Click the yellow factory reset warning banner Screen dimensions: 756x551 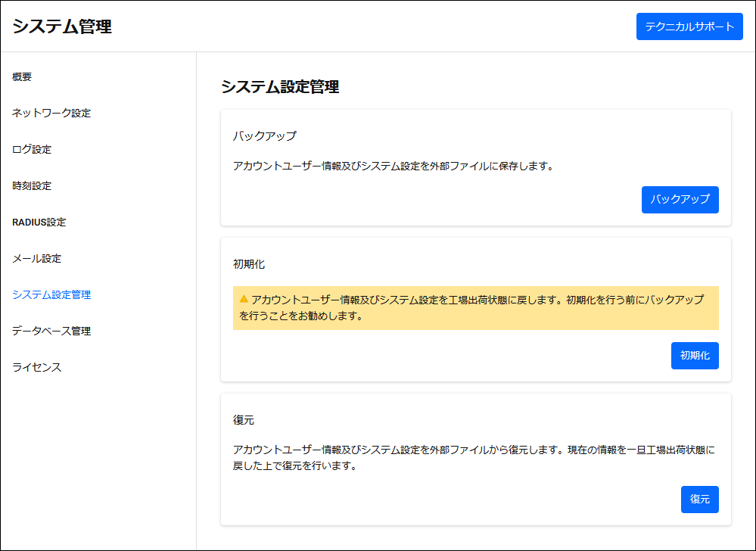point(476,308)
